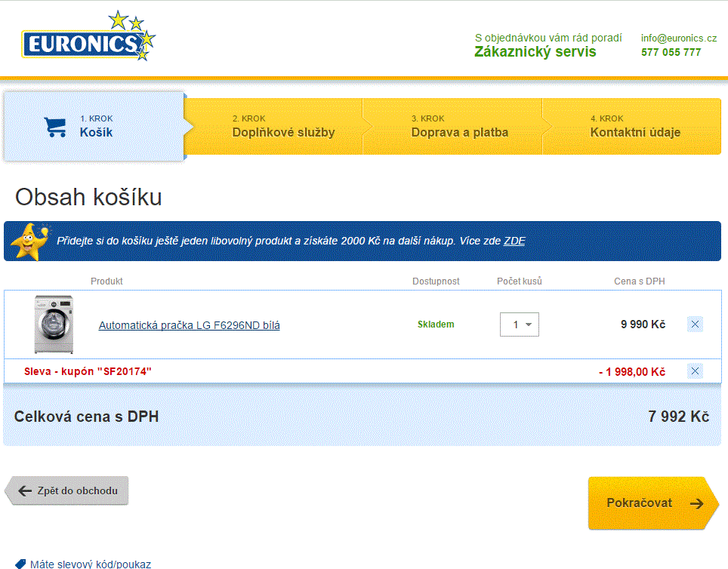Image resolution: width=728 pixels, height=569 pixels.
Task: Click the Euronics logo
Action: pos(88,36)
